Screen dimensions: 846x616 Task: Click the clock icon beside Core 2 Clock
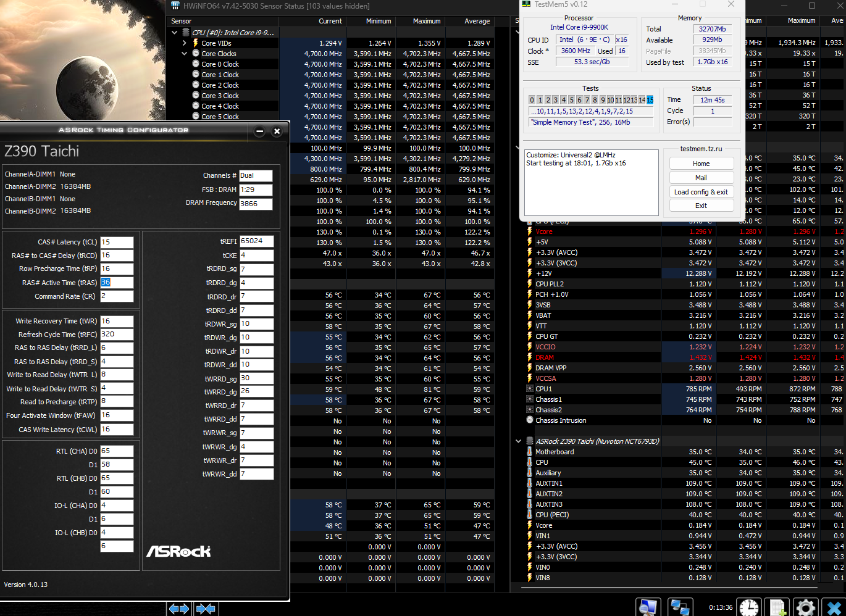click(x=195, y=85)
